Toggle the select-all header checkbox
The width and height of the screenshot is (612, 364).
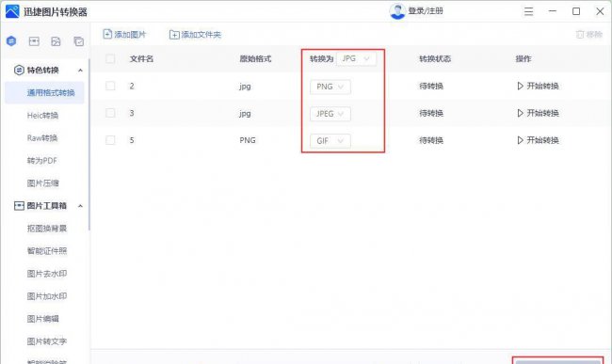point(110,59)
